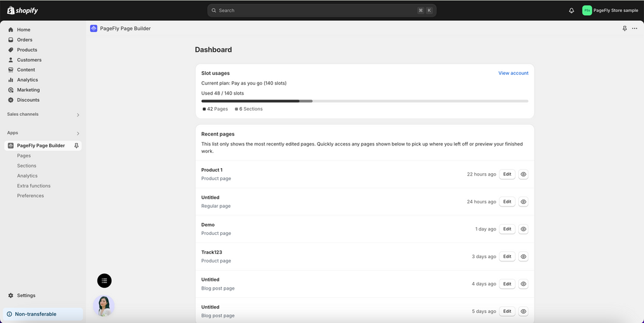Viewport: 644px width, 323px height.
Task: Click the Shopify logo
Action: click(x=23, y=10)
